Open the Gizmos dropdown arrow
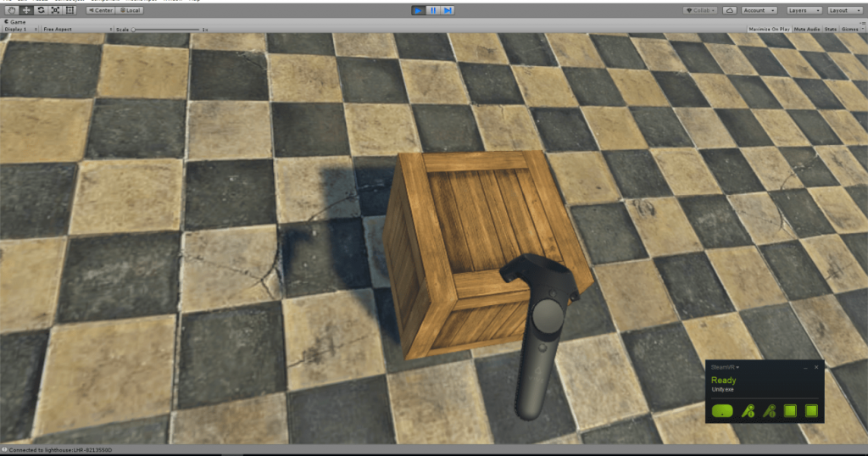868x456 pixels. [x=862, y=29]
